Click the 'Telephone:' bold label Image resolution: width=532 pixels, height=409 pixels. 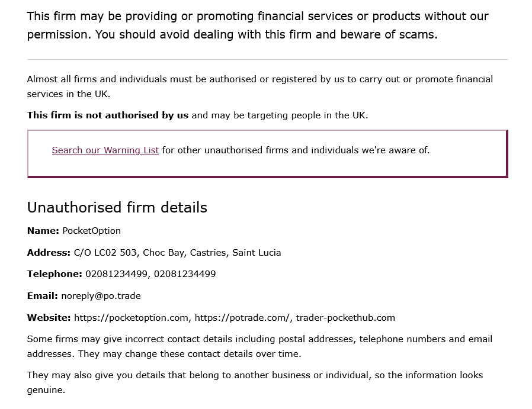55,274
